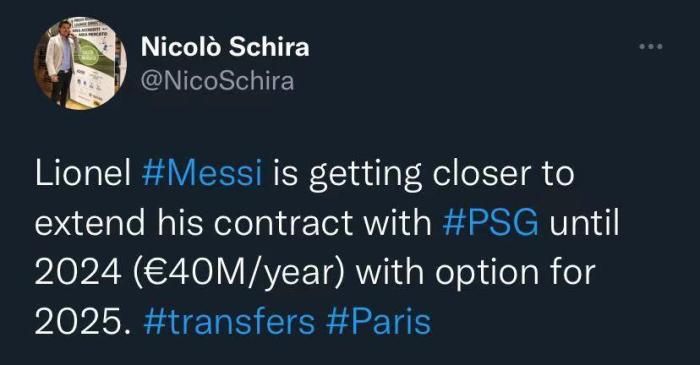Image resolution: width=700 pixels, height=365 pixels.
Task: Click the year "2024" in the tweet
Action: [78, 272]
